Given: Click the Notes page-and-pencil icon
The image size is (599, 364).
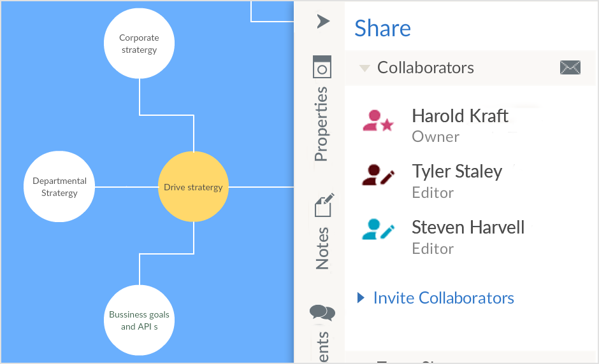Looking at the screenshot, I should click(324, 206).
